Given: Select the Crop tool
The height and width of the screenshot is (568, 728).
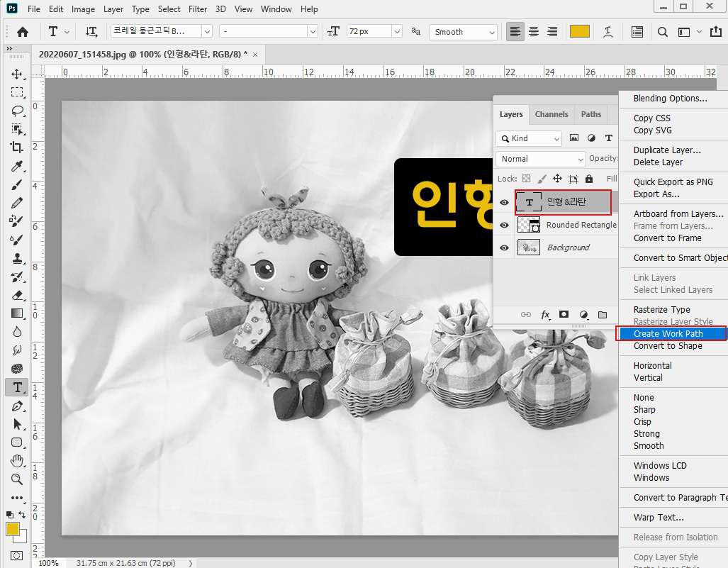Looking at the screenshot, I should coord(17,147).
